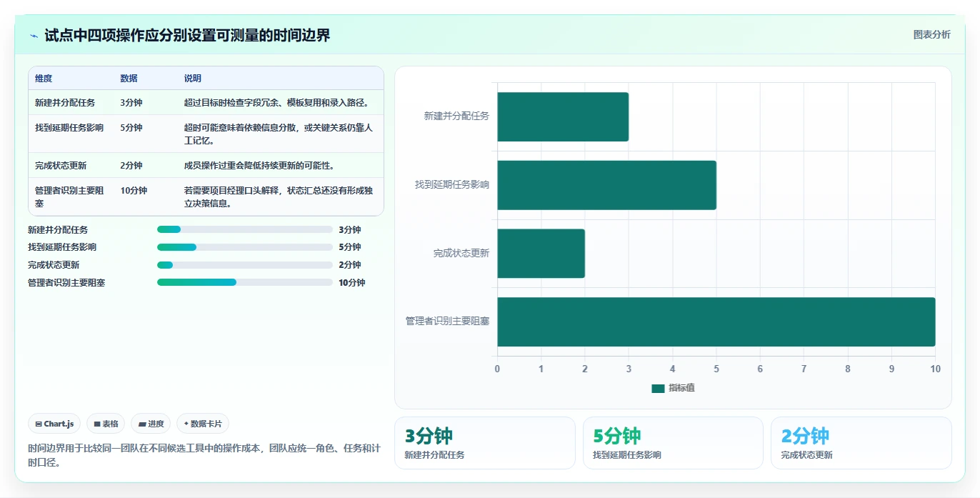980x498 pixels.
Task: Click the 管理者识别主要阻塞 chart bar
Action: (716, 322)
